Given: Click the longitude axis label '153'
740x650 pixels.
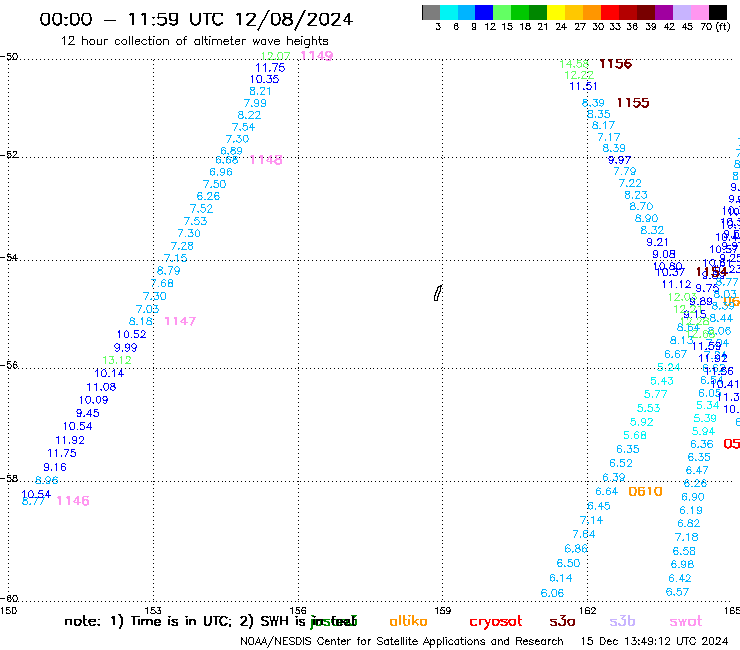Looking at the screenshot, I should click(153, 611).
